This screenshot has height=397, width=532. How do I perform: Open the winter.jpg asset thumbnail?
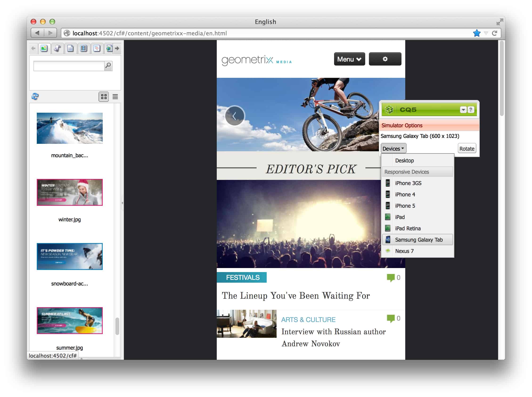point(70,192)
